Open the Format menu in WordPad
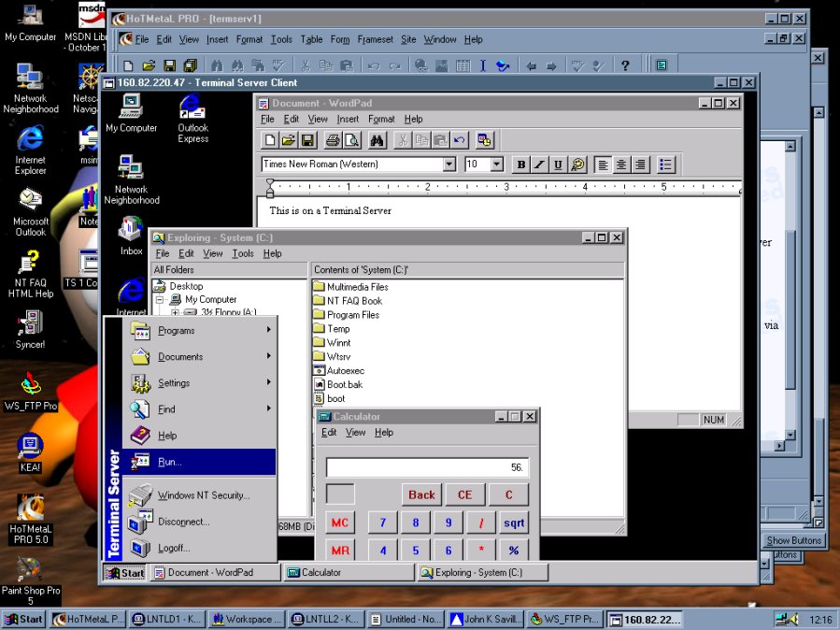This screenshot has height=630, width=840. click(x=381, y=119)
